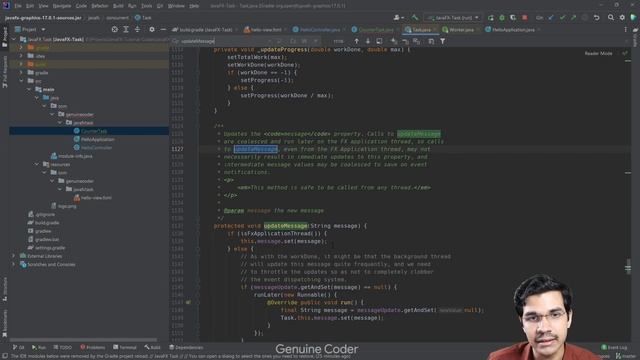Click Add Selection for Next Occurrence icon

pyautogui.click(x=394, y=41)
